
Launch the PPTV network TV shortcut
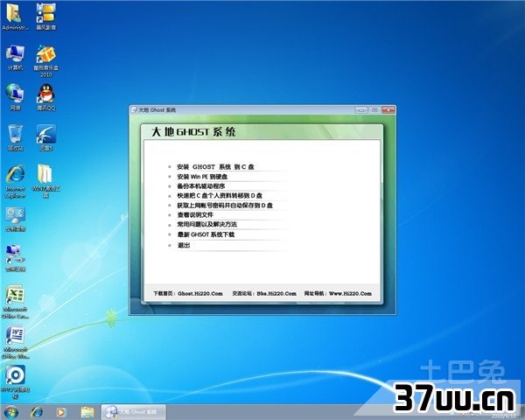click(x=15, y=382)
